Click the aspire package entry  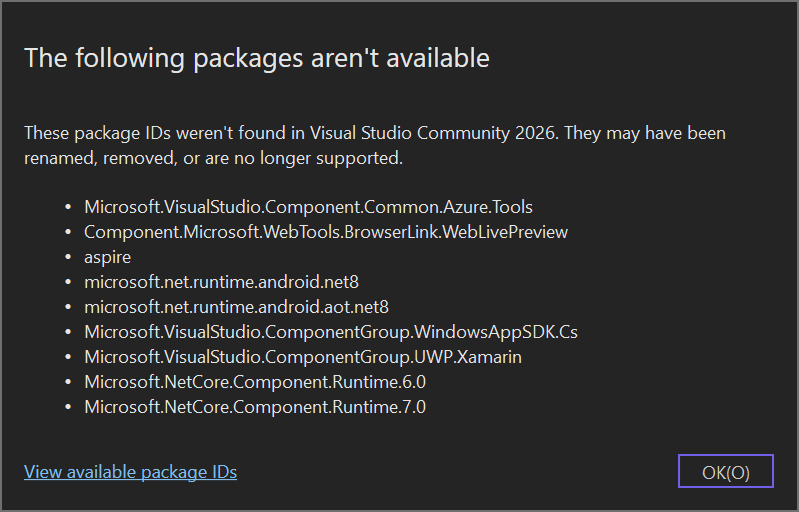[107, 257]
